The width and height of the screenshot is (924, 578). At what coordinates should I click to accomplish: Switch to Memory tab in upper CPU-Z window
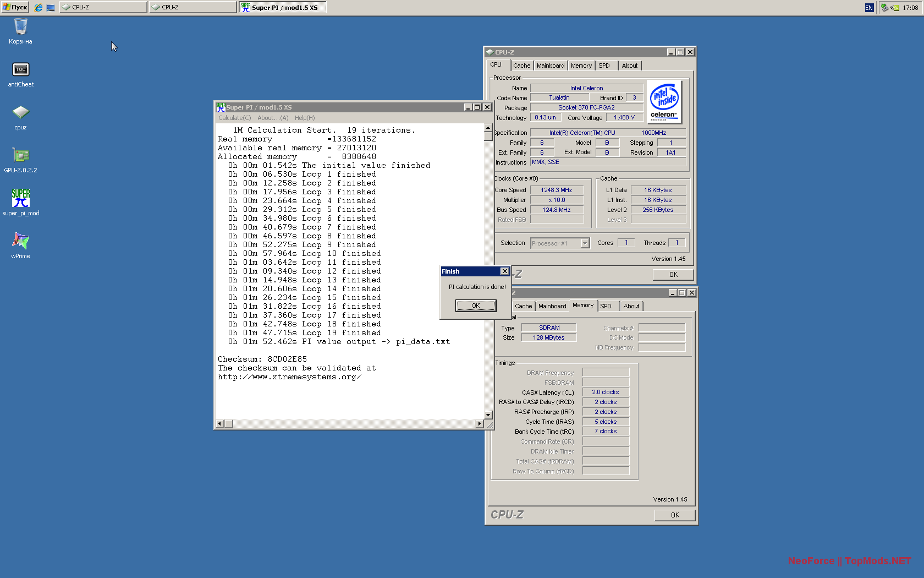point(581,66)
